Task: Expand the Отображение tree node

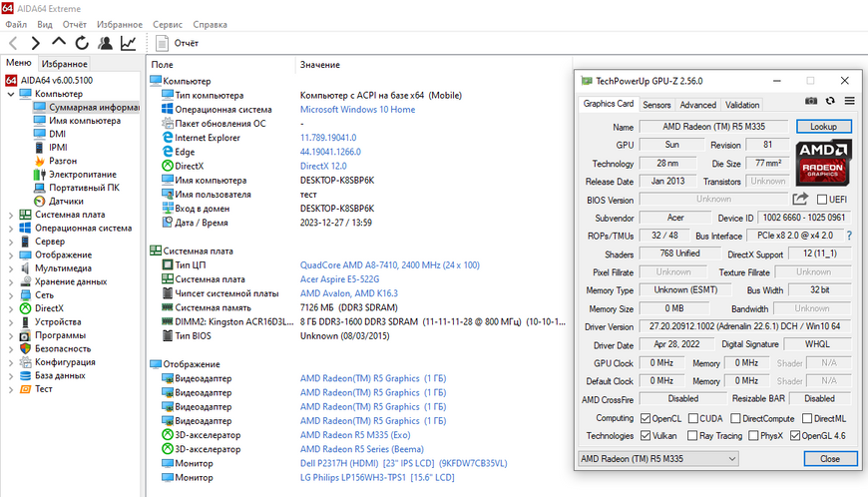Action: (x=11, y=255)
